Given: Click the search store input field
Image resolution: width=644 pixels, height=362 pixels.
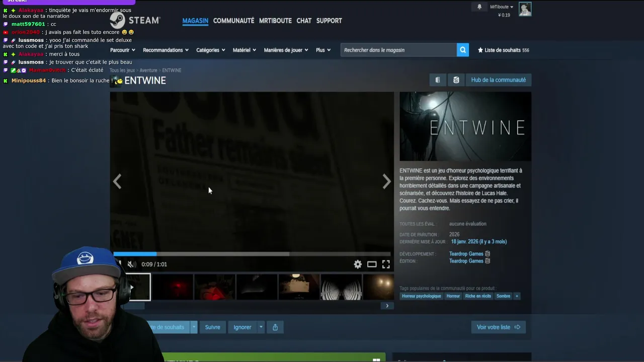Looking at the screenshot, I should pos(398,50).
